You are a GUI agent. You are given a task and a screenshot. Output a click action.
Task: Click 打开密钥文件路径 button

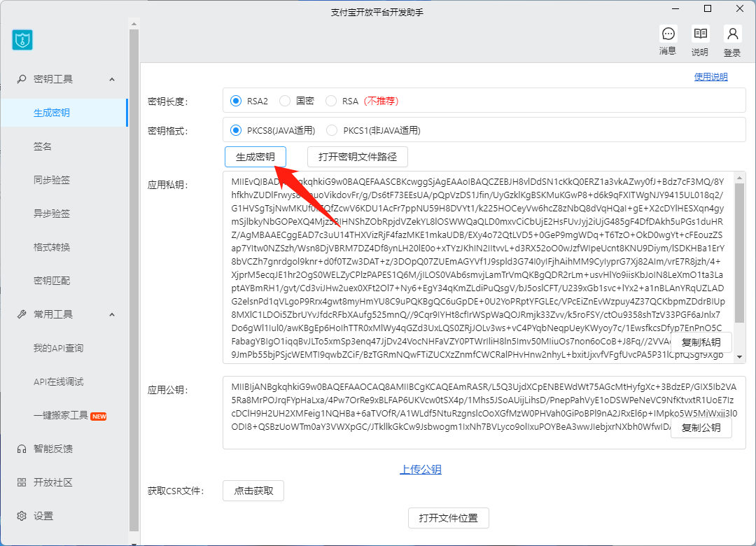(358, 157)
